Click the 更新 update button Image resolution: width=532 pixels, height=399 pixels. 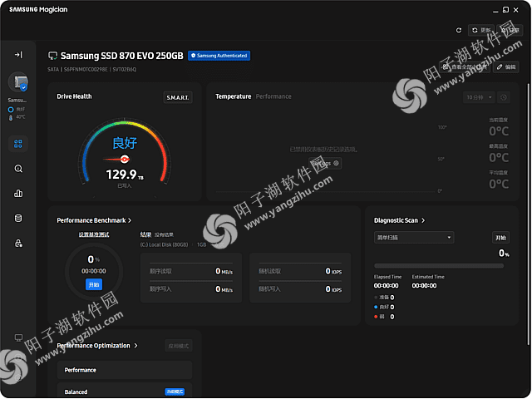[x=481, y=30]
